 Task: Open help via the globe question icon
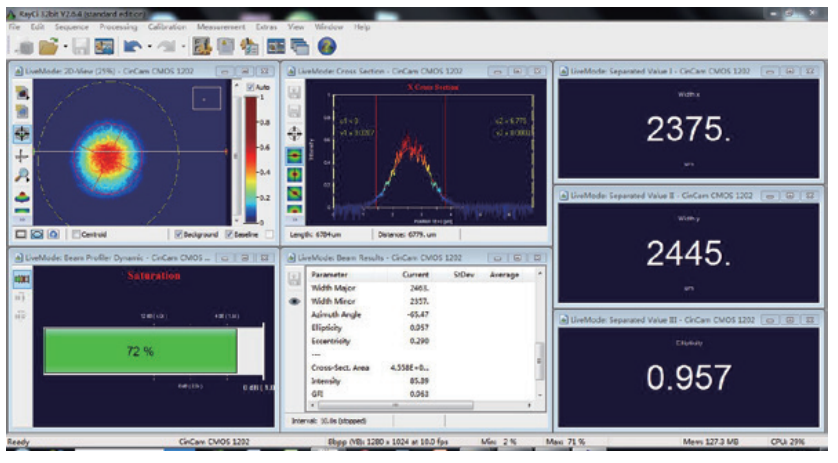[326, 46]
